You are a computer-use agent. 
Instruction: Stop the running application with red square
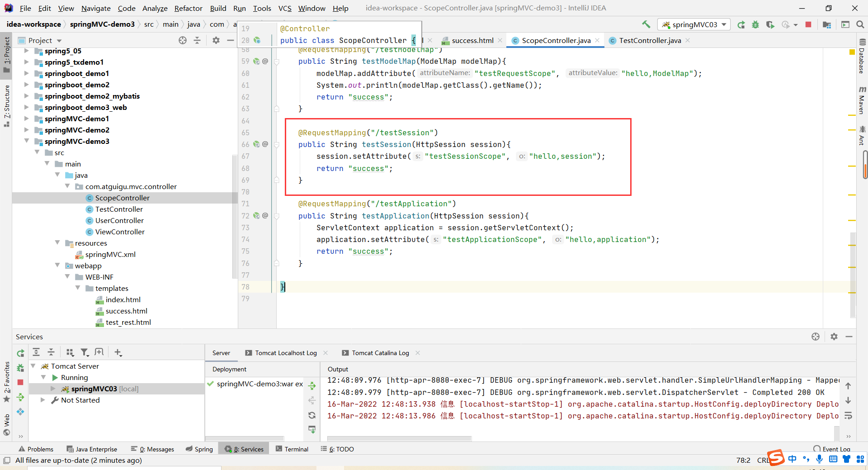808,24
